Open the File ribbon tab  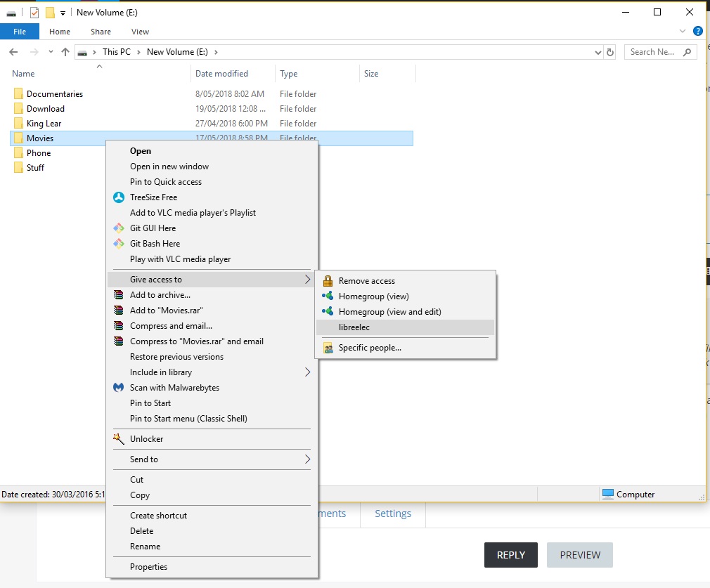point(20,32)
